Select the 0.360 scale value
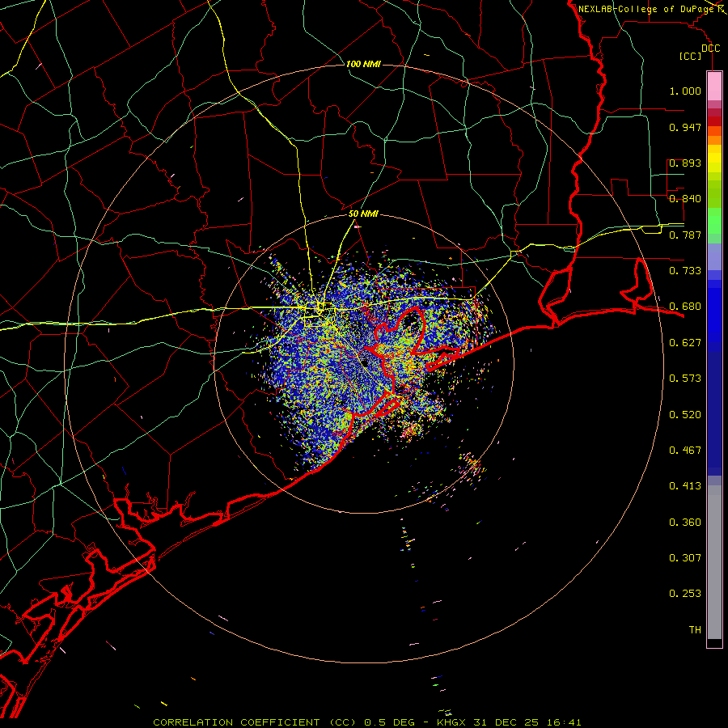728x728 pixels. point(685,523)
